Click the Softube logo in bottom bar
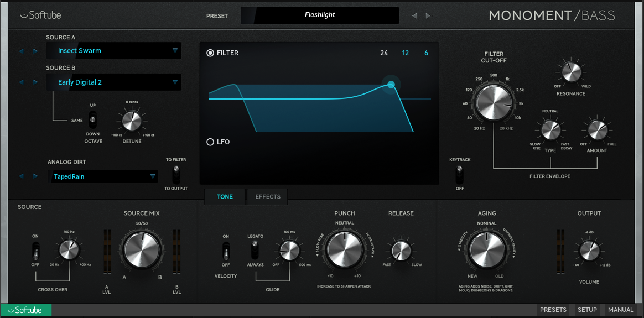Image resolution: width=644 pixels, height=318 pixels. pyautogui.click(x=26, y=310)
